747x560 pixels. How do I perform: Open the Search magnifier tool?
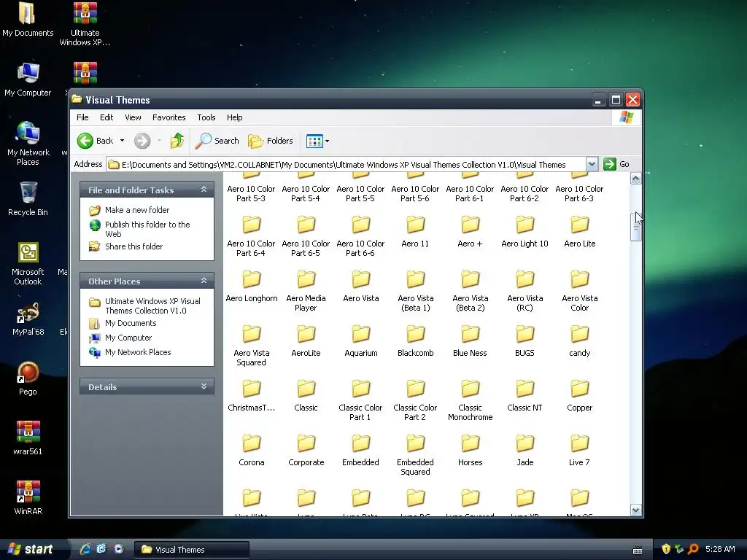217,141
